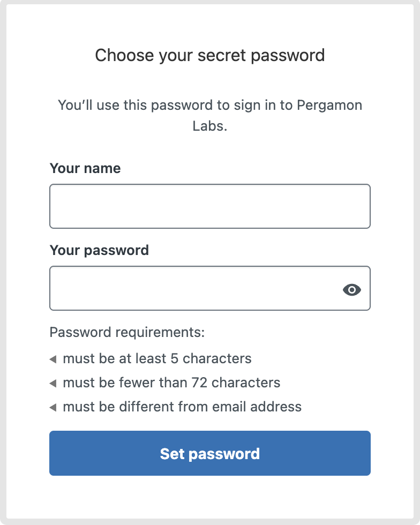Click the 'Choose your secret password' title
Viewport: 420px width, 525px height.
pos(210,56)
